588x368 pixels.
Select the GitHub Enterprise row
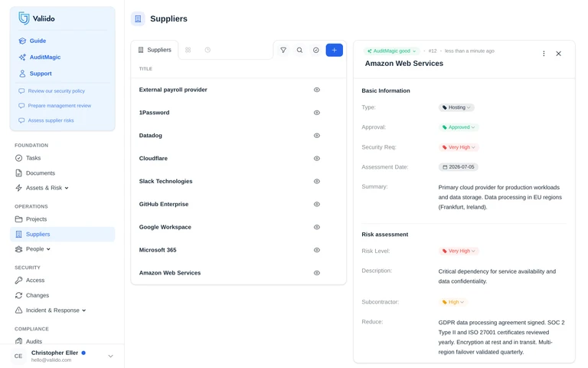(239, 204)
